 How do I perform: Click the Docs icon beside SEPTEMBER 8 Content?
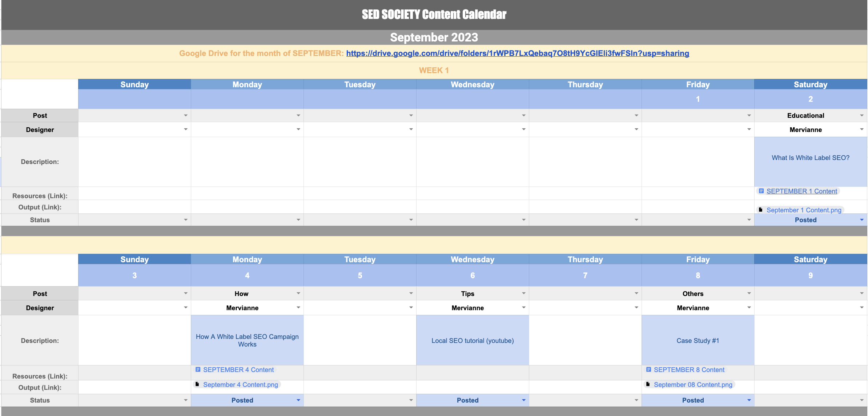point(648,369)
